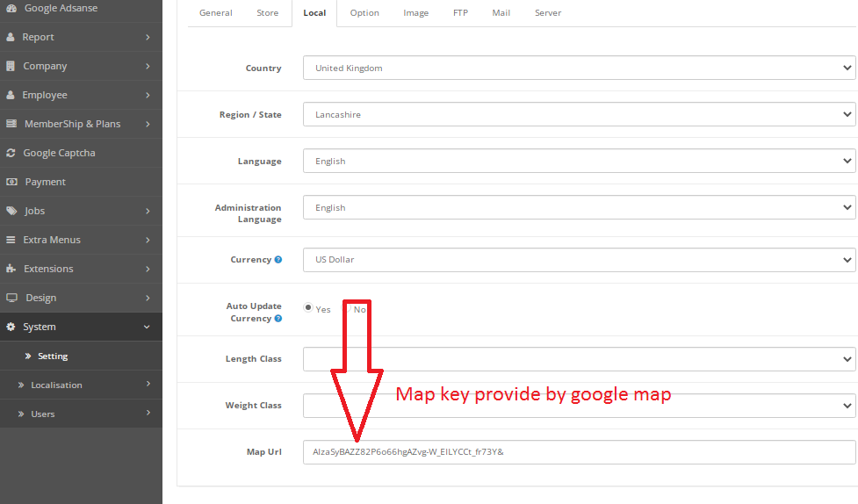Click the Design monitor icon
Viewport: 858px width, 504px height.
11,298
